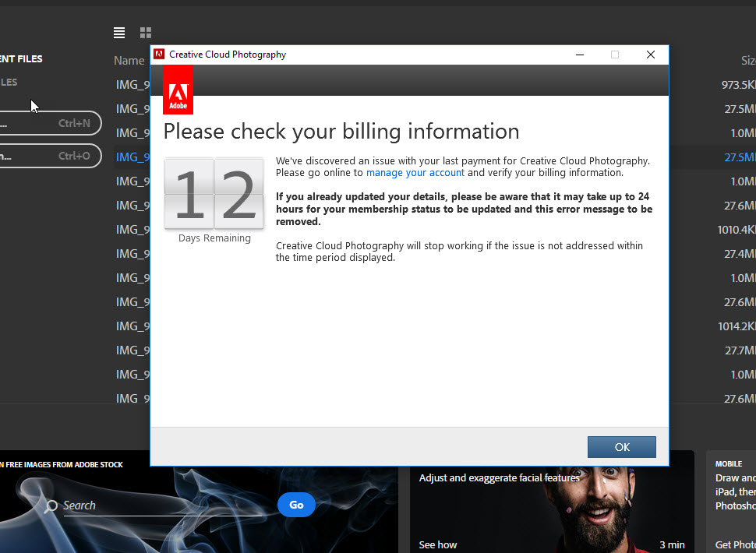Open Adjust and exaggerate facial features tutorial
This screenshot has height=553, width=756.
tap(499, 478)
